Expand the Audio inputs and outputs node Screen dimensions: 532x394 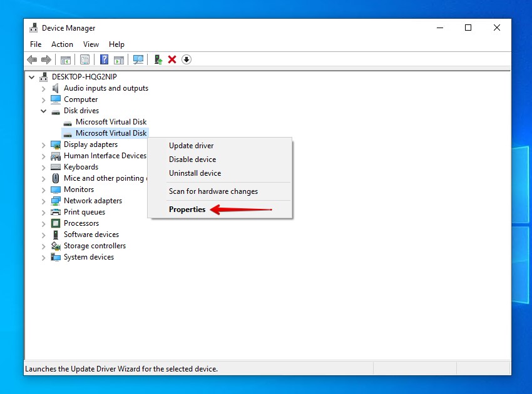click(x=44, y=88)
